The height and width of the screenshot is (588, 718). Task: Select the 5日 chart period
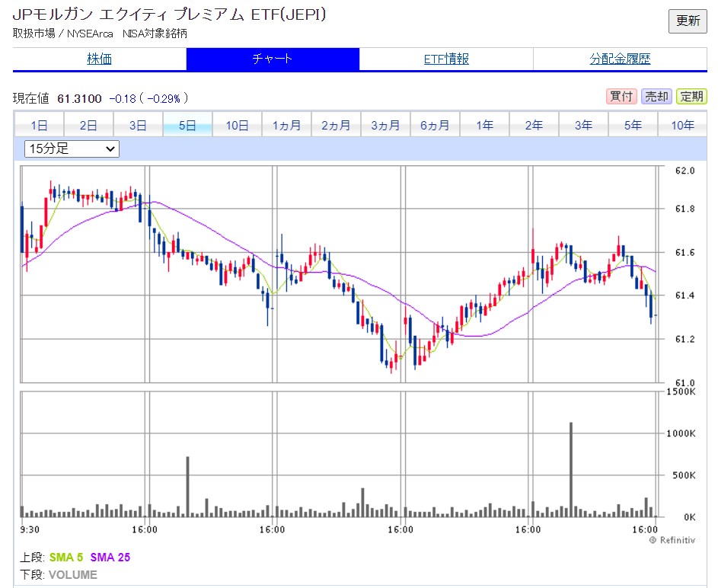tap(188, 125)
